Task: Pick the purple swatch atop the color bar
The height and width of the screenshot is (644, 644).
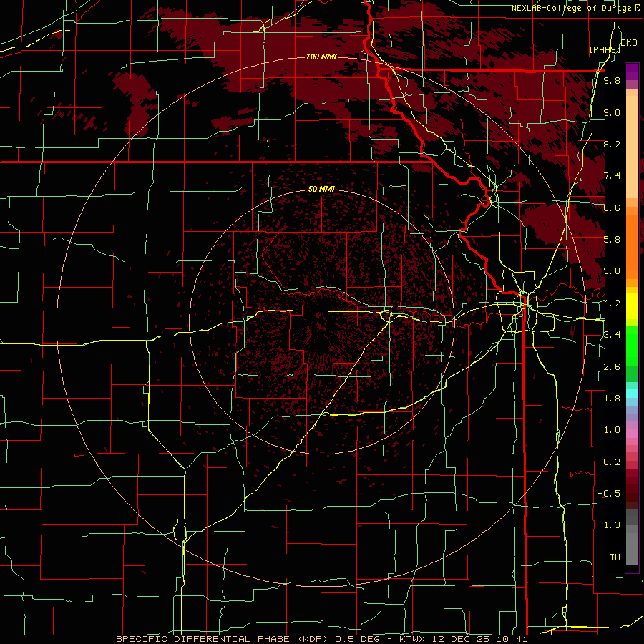Action: 632,72
